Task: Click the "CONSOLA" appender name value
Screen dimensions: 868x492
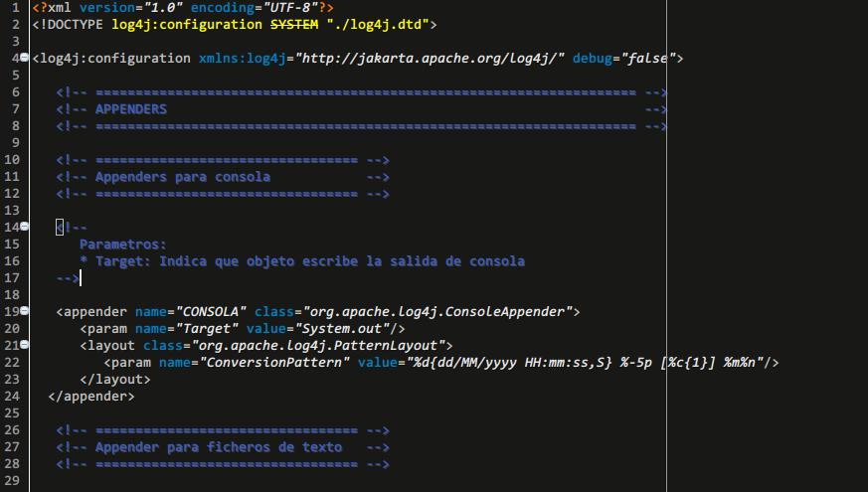Action: pyautogui.click(x=211, y=312)
